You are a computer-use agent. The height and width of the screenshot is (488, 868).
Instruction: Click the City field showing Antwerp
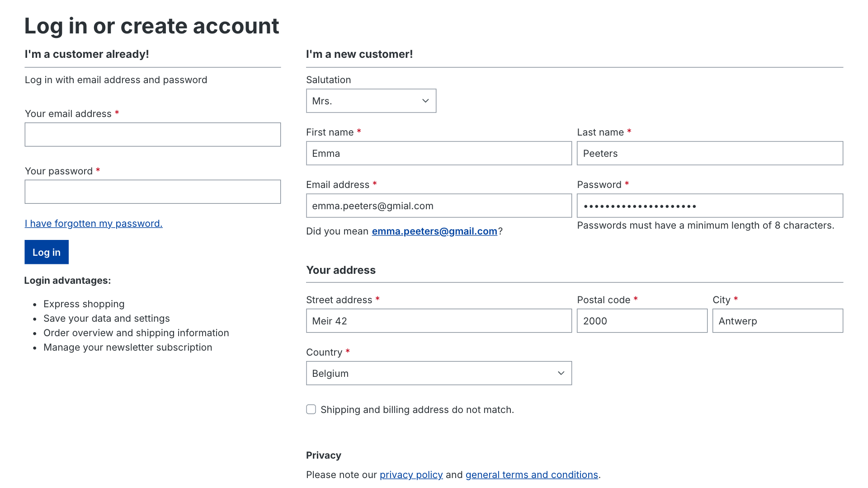click(778, 321)
